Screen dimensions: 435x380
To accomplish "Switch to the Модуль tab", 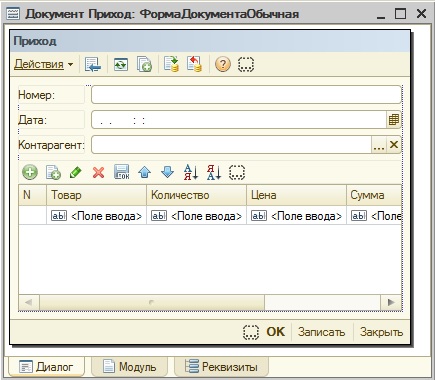I will 129,367.
